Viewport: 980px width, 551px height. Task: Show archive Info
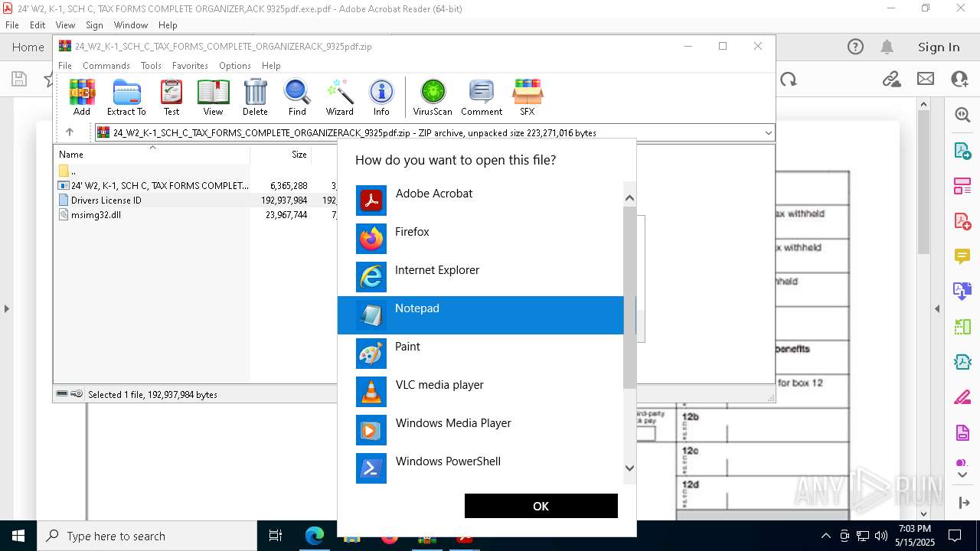coord(381,97)
